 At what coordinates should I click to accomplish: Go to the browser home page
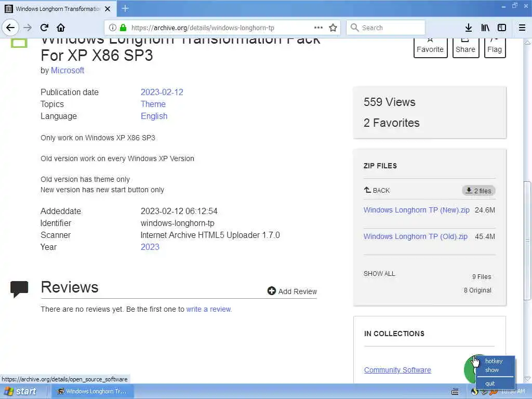[x=61, y=28]
